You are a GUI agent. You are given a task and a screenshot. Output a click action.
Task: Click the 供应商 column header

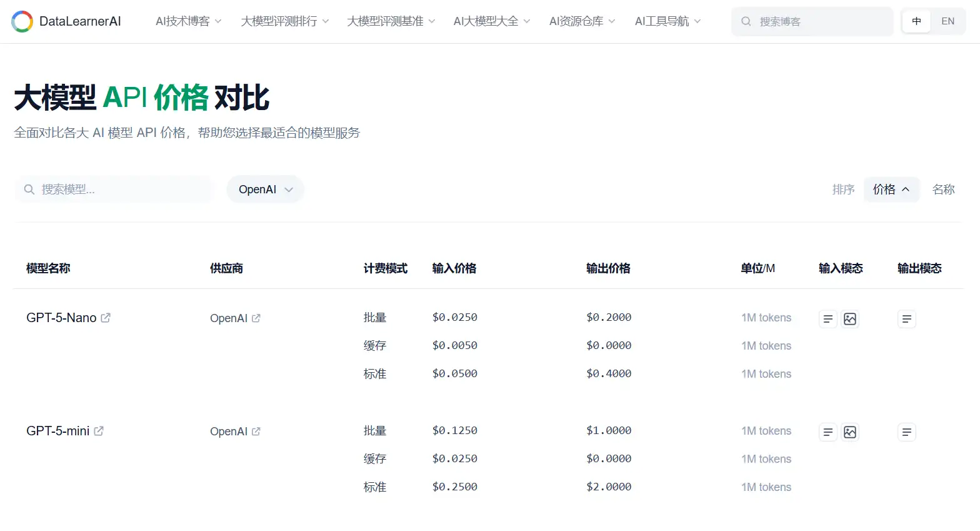click(x=226, y=268)
